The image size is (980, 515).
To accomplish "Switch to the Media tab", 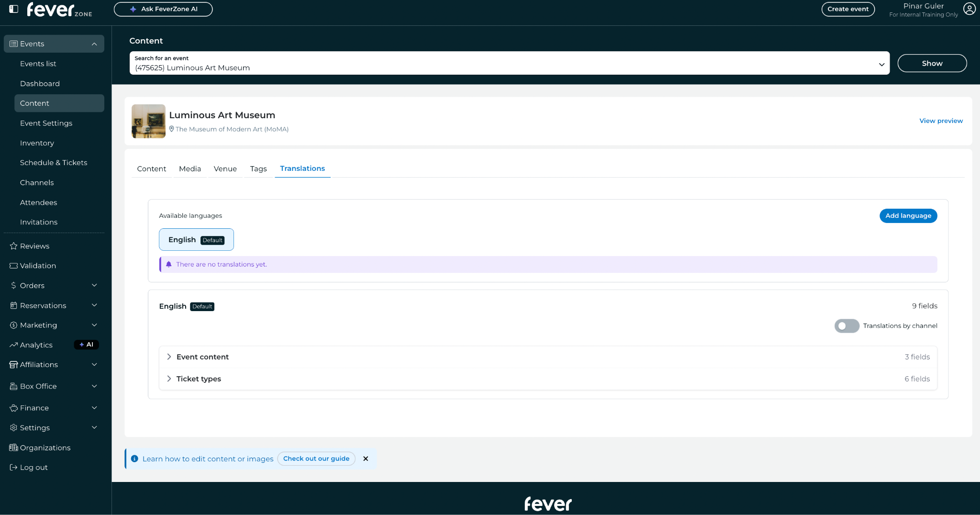I will click(190, 168).
